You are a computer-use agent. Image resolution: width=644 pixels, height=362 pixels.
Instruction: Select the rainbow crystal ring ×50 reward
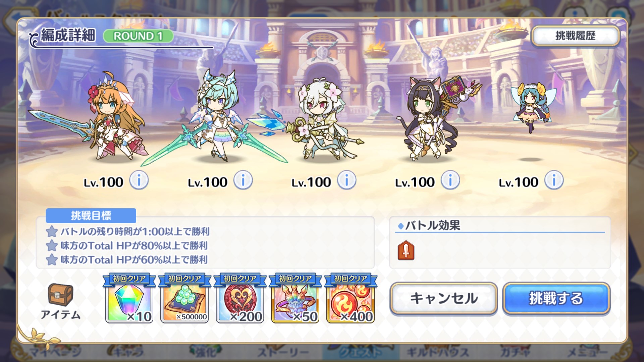(295, 299)
